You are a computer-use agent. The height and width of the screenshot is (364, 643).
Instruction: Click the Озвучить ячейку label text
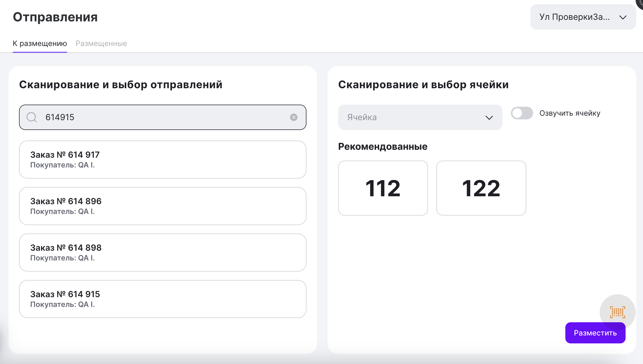570,113
